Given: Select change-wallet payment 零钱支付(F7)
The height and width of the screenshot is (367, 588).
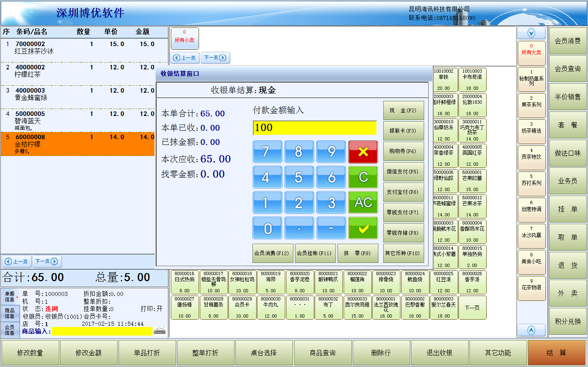Looking at the screenshot, I should point(403,212).
